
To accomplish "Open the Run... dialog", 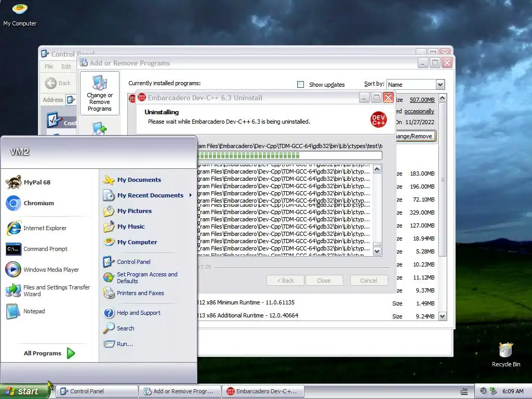I will tap(118, 344).
